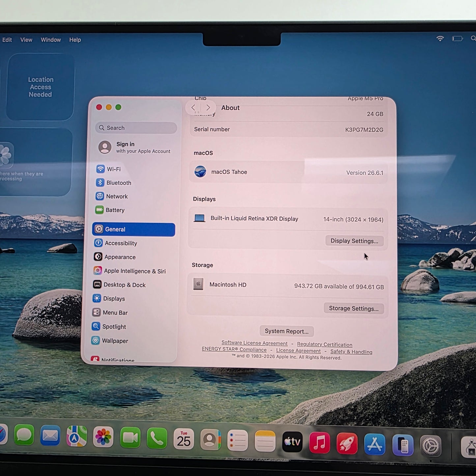The height and width of the screenshot is (476, 476).
Task: Choose Appearance in the sidebar
Action: coord(133,257)
